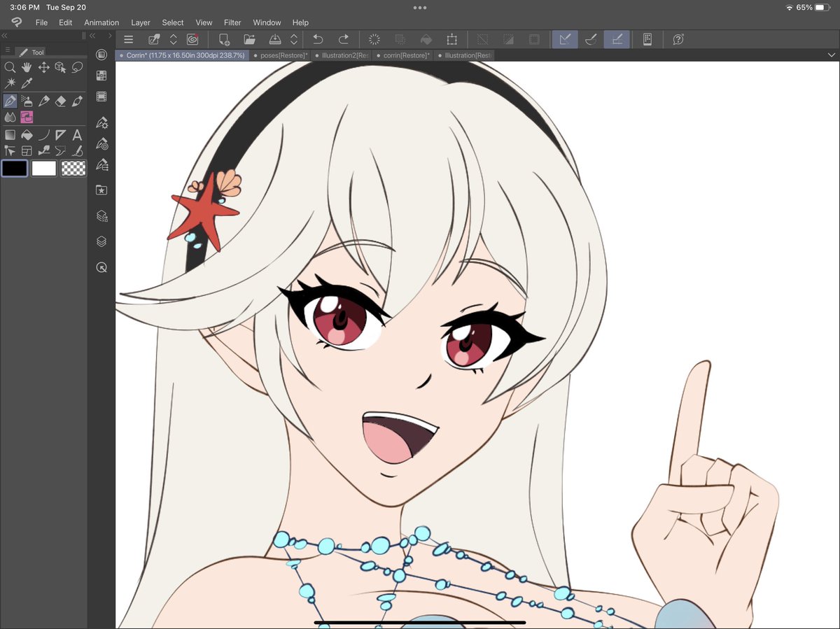Switch to the corrin[Restore] canvas tab

coord(403,55)
